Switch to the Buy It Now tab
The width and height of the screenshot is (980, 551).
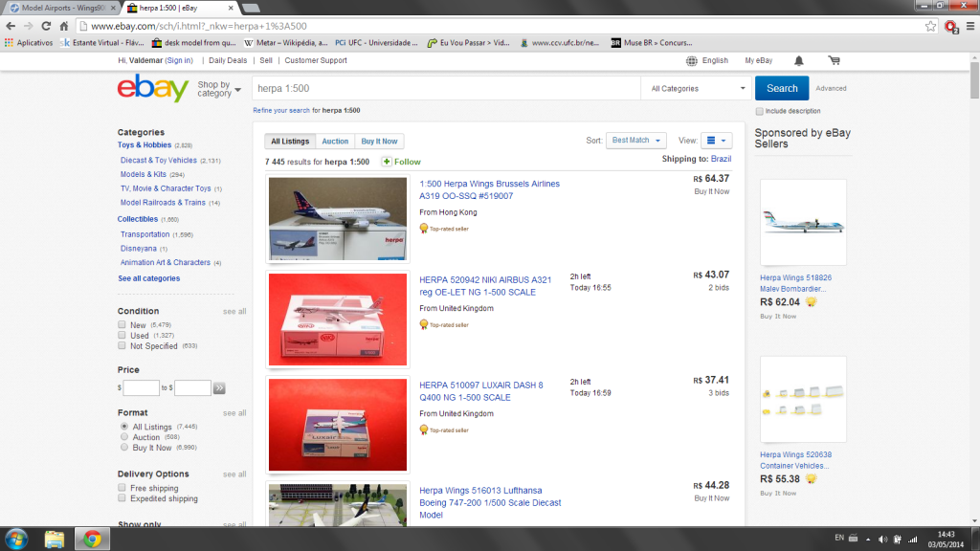[x=379, y=142]
